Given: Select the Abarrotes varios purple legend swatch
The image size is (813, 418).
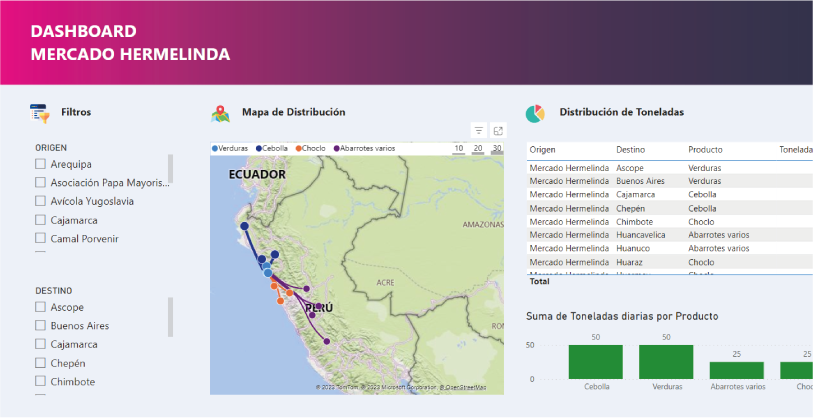Looking at the screenshot, I should 337,148.
